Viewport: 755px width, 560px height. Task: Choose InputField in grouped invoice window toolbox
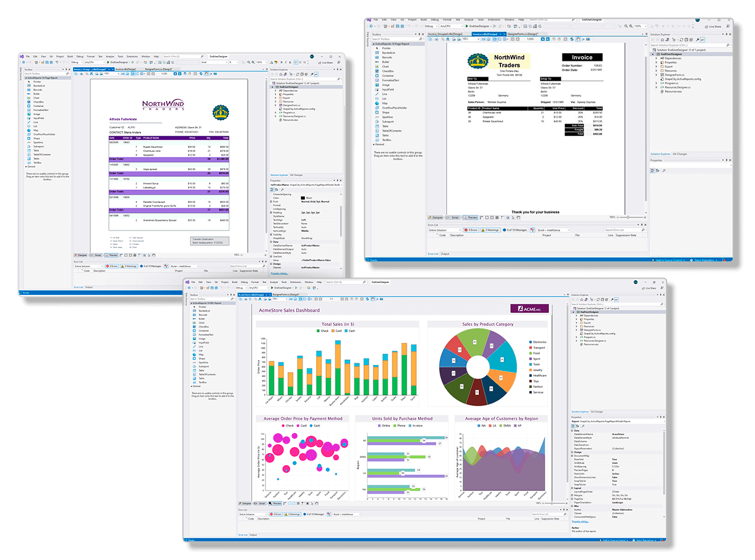tap(38, 118)
